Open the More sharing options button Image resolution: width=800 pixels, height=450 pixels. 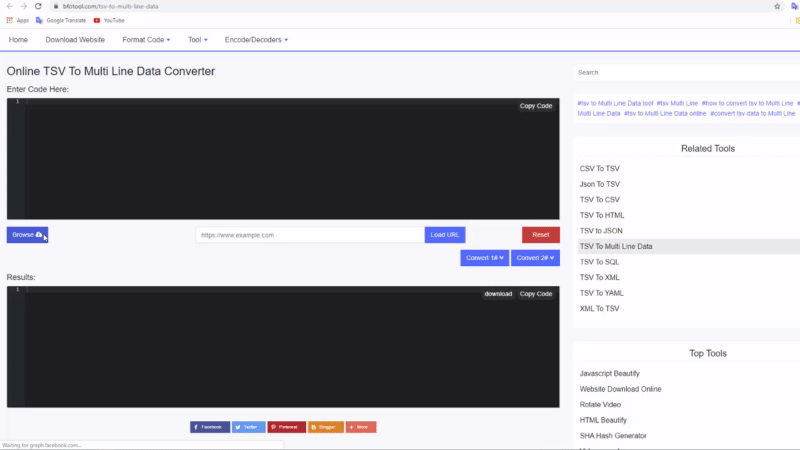(x=361, y=427)
